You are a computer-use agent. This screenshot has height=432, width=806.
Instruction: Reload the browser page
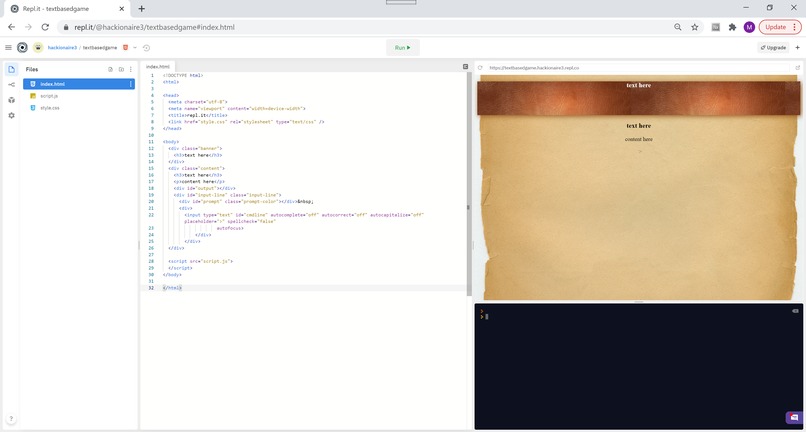45,27
